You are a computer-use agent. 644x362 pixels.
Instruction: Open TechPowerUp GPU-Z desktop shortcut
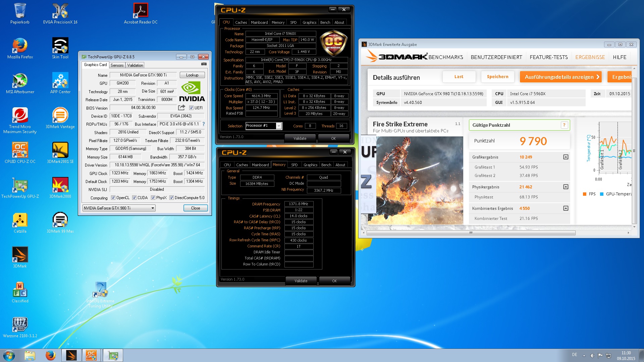(x=20, y=188)
